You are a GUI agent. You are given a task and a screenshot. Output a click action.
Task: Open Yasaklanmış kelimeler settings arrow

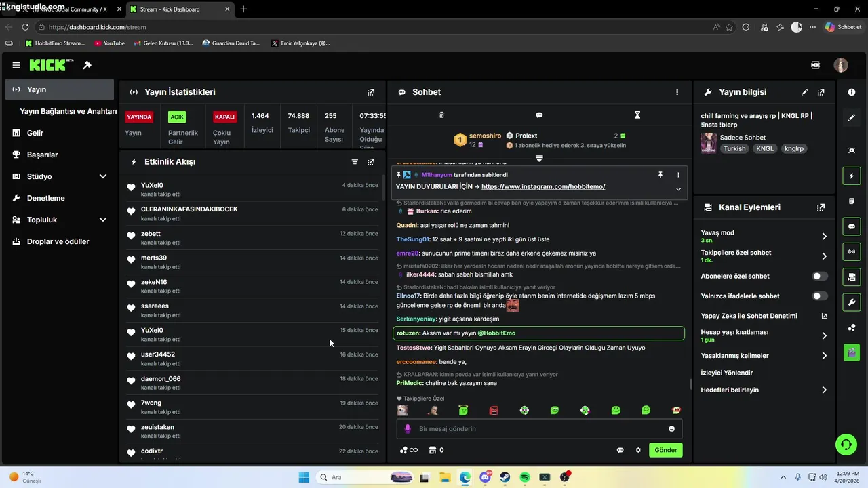click(824, 356)
